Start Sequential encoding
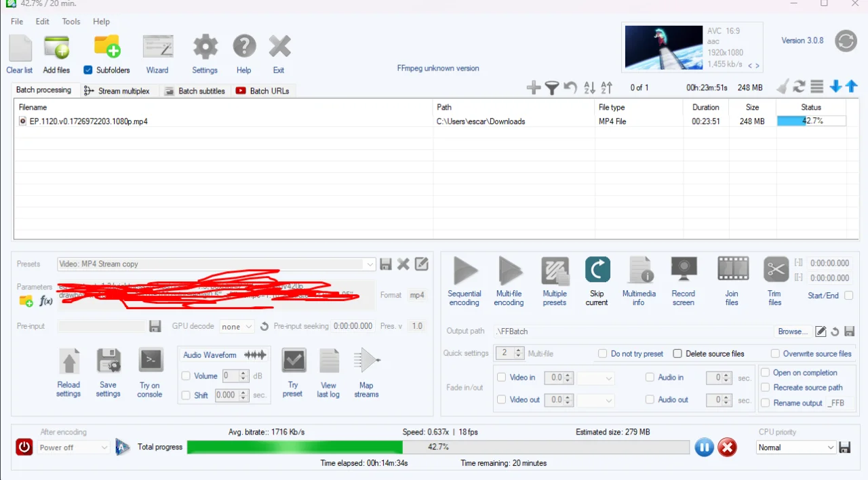Viewport: 868px width, 480px height. (x=465, y=270)
